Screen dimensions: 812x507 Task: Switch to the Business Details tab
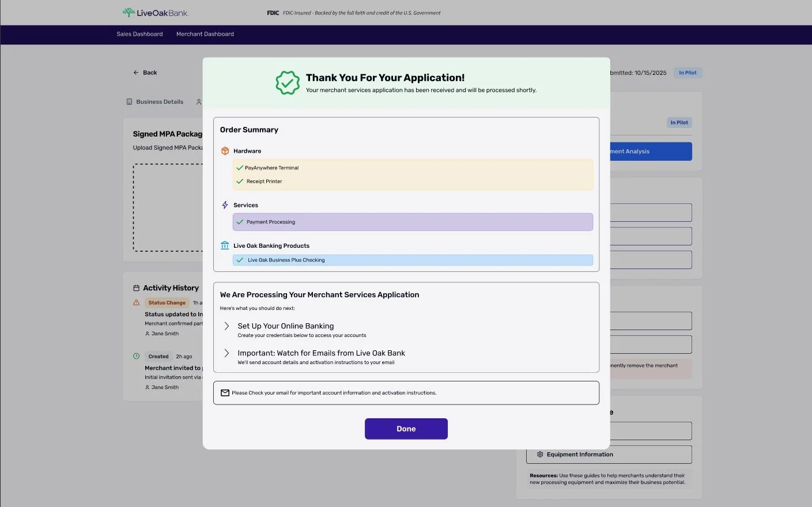pos(155,102)
